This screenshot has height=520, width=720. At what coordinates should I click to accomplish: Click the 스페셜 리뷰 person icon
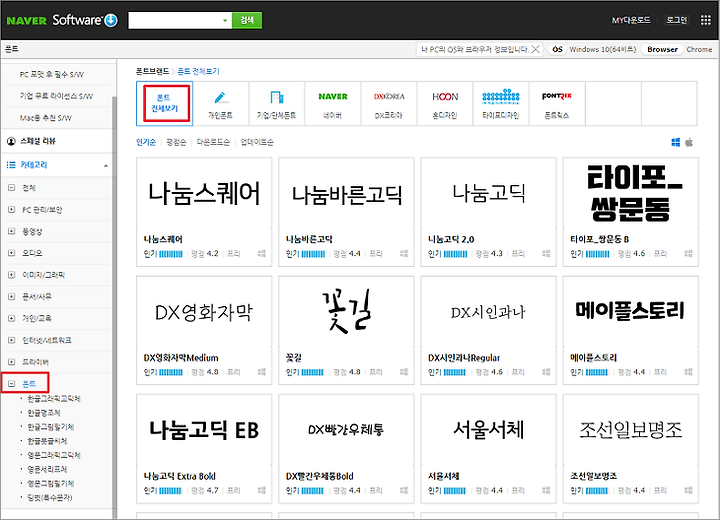coord(11,141)
